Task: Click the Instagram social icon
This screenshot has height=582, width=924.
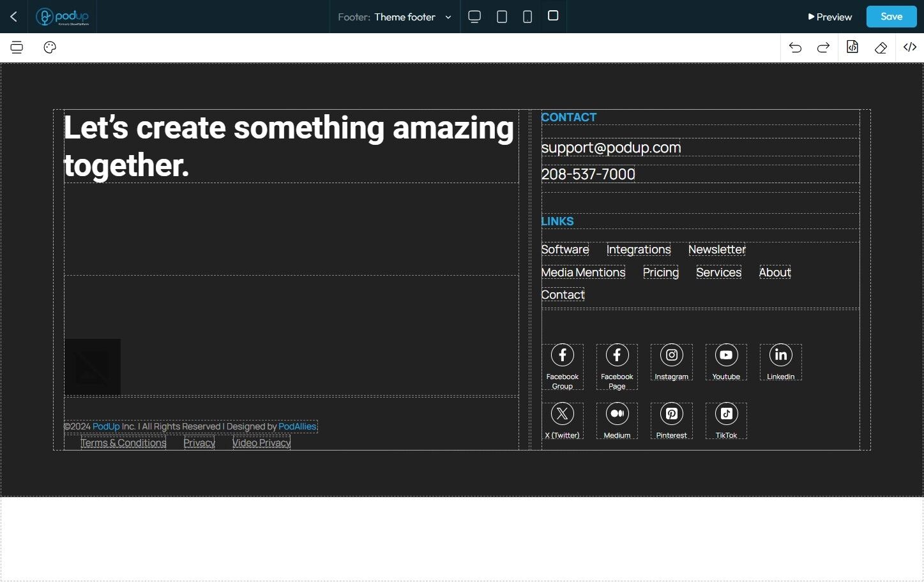Action: coord(671,355)
